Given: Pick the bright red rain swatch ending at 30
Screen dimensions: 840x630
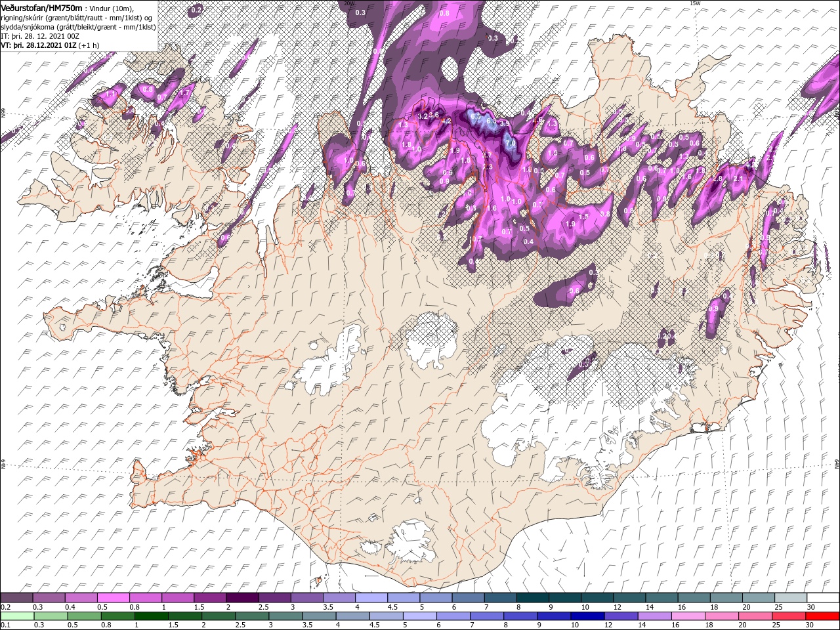Looking at the screenshot, I should (822, 616).
